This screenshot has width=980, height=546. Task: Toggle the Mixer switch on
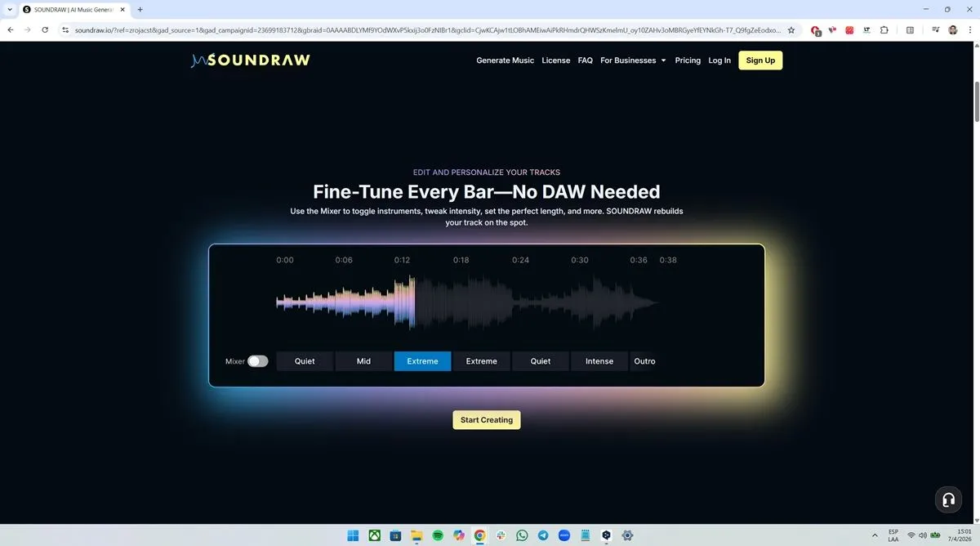click(258, 361)
